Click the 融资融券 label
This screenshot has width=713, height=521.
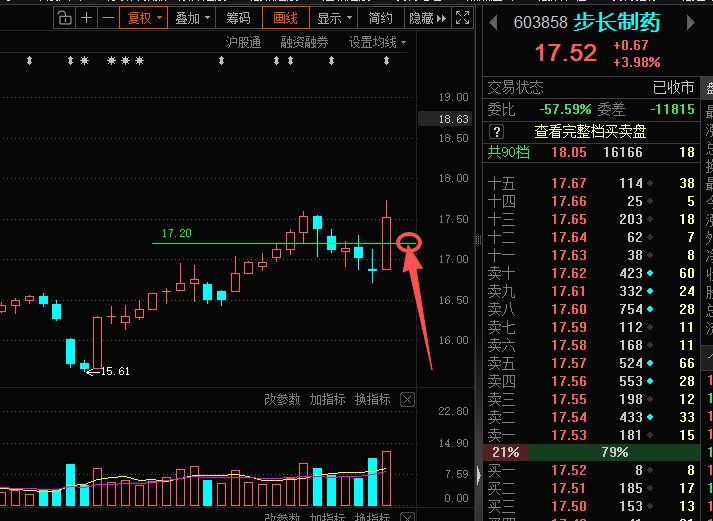(x=304, y=43)
